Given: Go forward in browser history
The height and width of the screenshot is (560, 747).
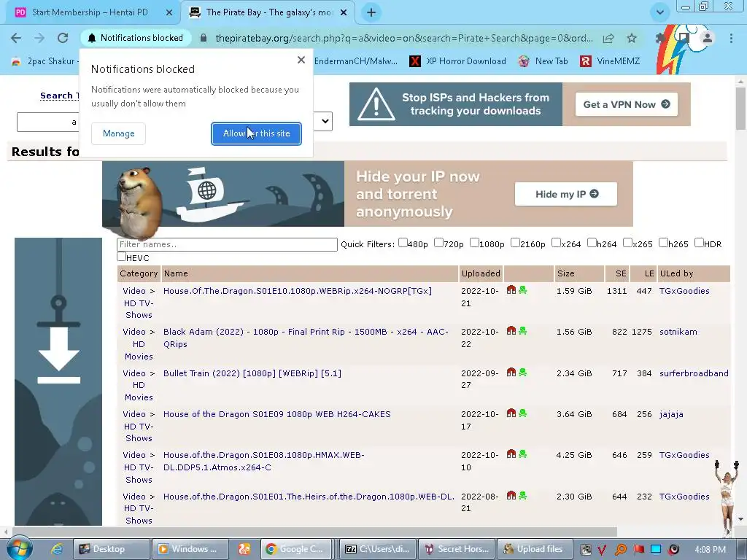Looking at the screenshot, I should pos(39,38).
